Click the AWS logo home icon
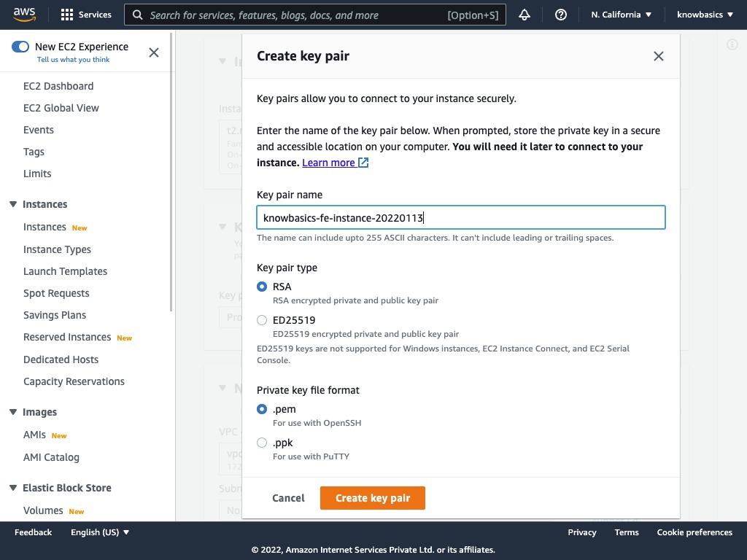747x560 pixels. [x=24, y=15]
